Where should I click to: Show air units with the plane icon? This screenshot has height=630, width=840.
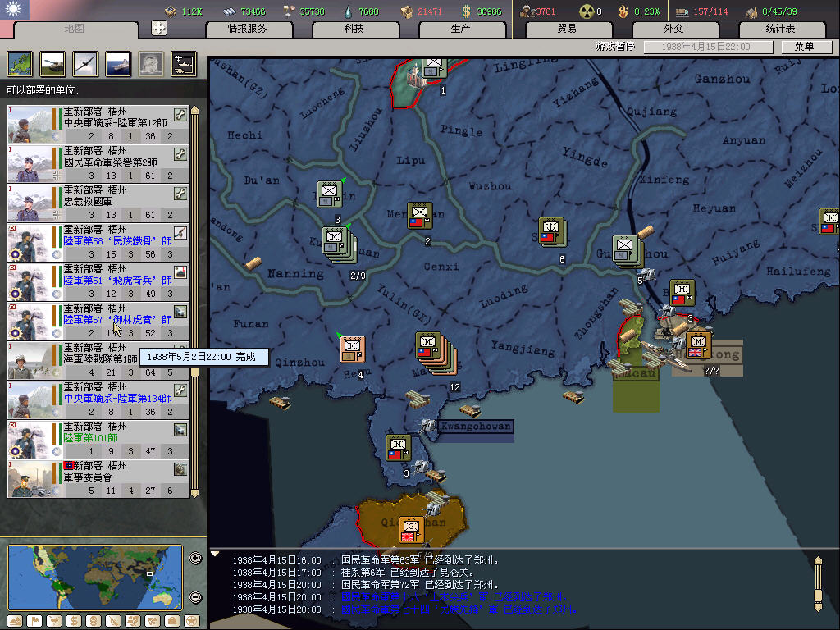(x=85, y=64)
